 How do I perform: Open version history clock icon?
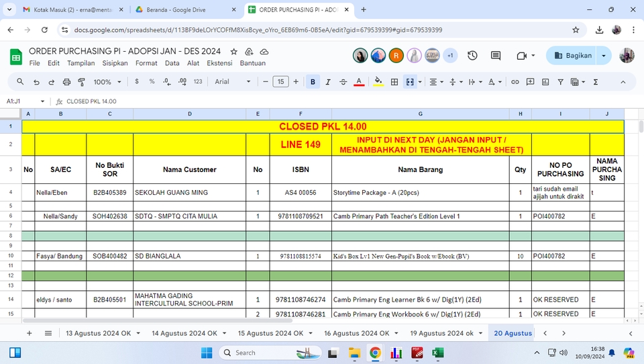click(x=472, y=56)
